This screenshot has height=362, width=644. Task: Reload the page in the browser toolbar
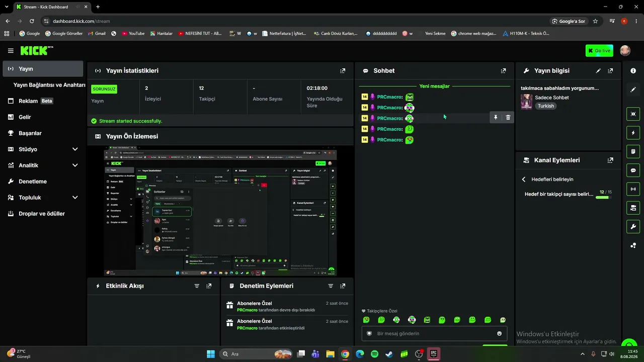(x=32, y=21)
